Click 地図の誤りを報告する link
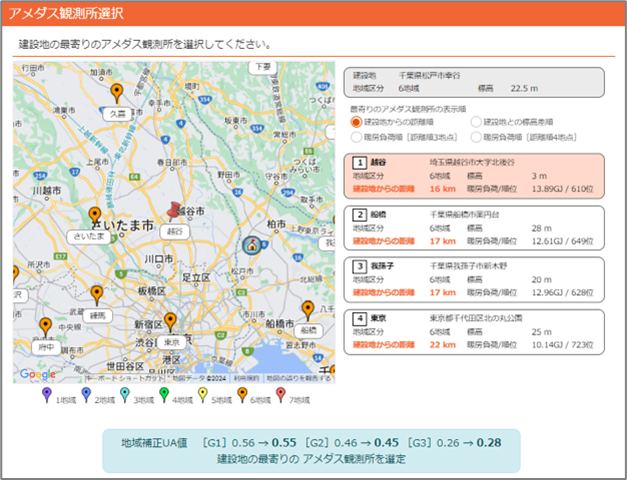 299,378
